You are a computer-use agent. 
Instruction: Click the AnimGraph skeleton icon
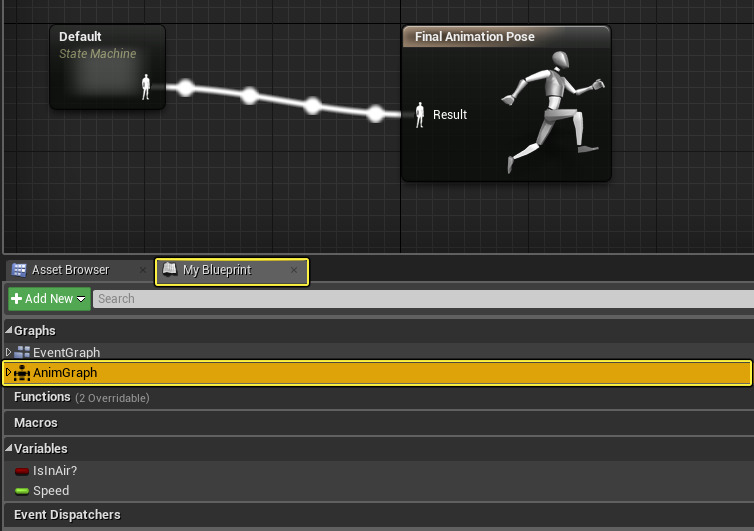(x=22, y=373)
